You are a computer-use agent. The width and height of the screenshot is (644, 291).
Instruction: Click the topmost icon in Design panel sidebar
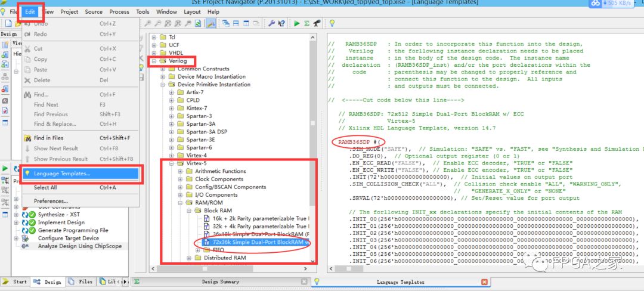click(5, 45)
